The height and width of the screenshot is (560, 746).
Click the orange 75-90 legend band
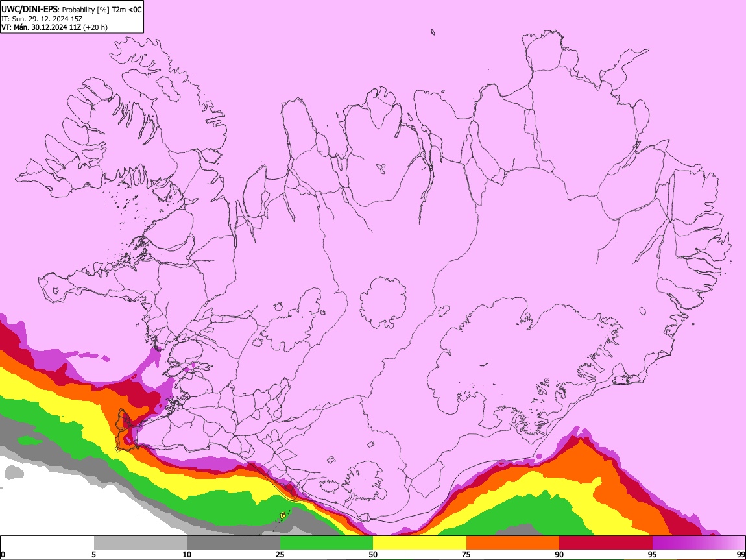[x=512, y=543]
